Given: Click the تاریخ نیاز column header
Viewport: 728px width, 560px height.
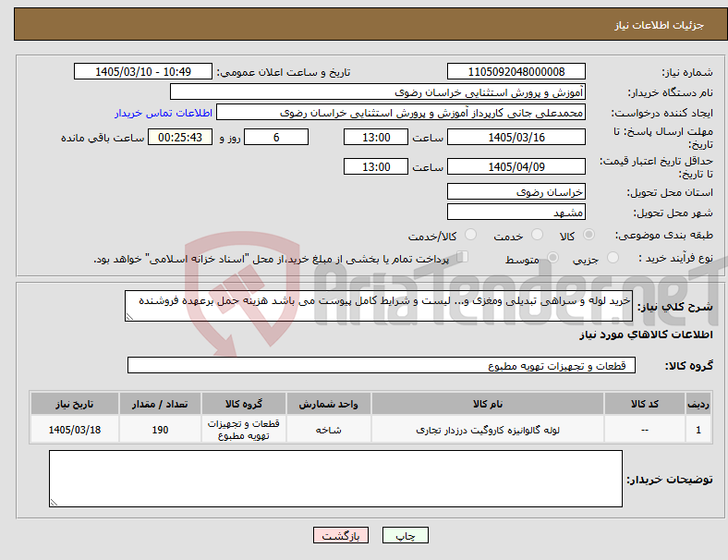Looking at the screenshot, I should tap(75, 404).
